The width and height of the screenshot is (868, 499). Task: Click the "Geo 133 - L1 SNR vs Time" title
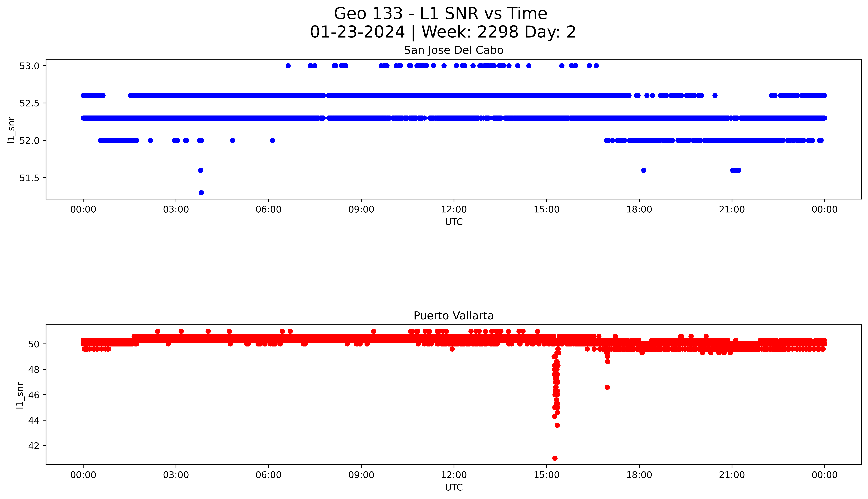coord(440,14)
